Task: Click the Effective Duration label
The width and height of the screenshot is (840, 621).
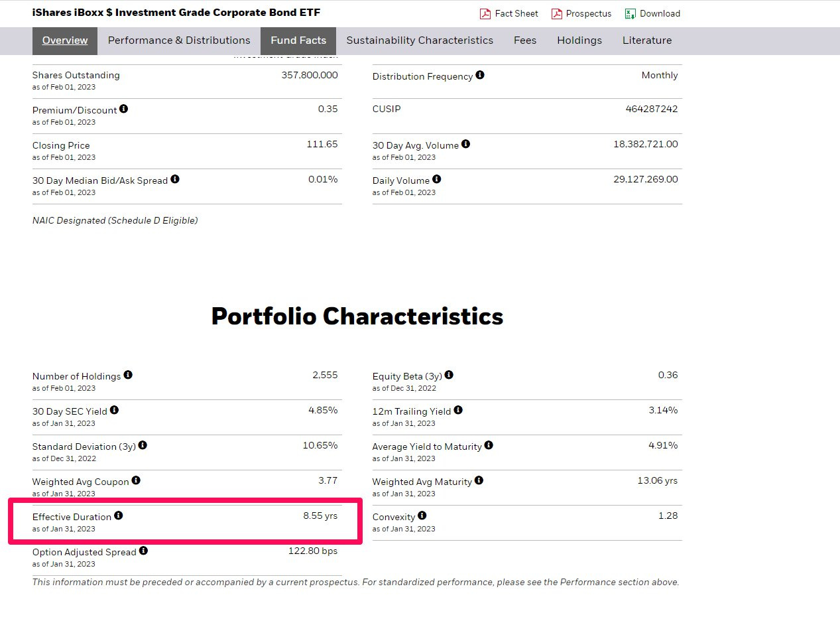Action: pos(72,517)
